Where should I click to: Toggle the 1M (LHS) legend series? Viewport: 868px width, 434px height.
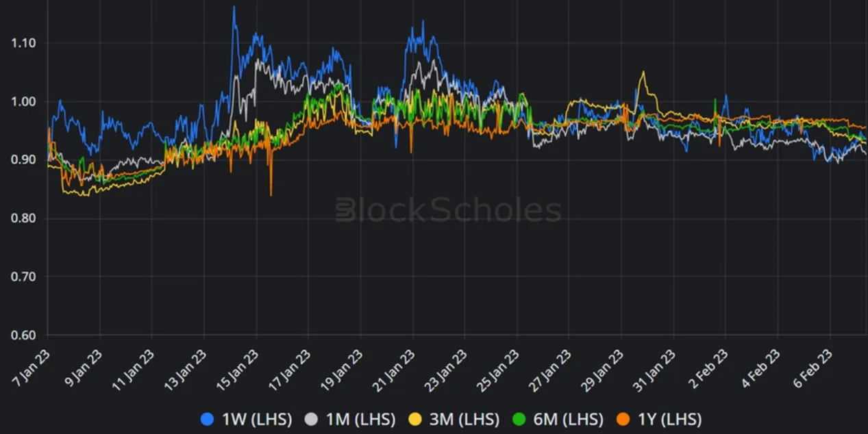351,419
